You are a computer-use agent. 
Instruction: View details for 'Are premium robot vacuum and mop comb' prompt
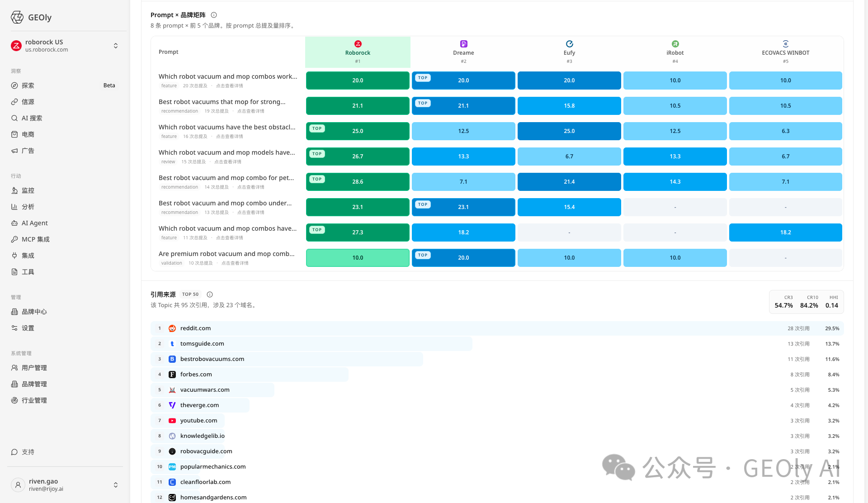(235, 263)
